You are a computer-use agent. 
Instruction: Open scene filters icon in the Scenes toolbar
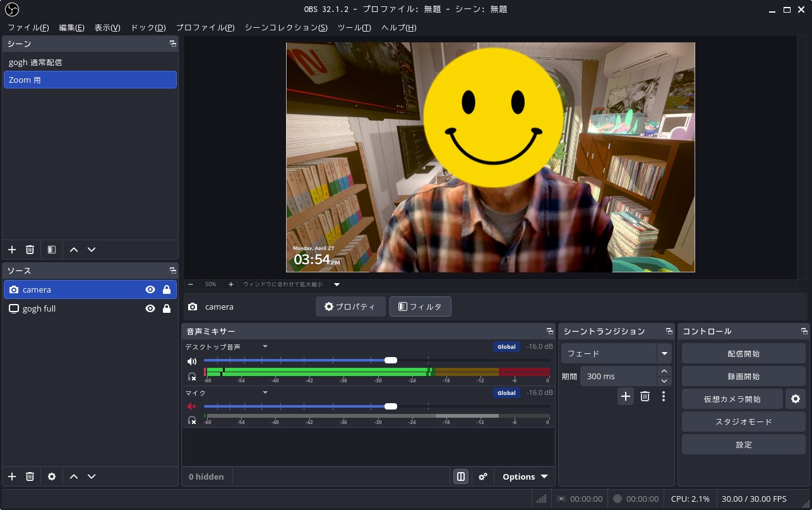[52, 250]
